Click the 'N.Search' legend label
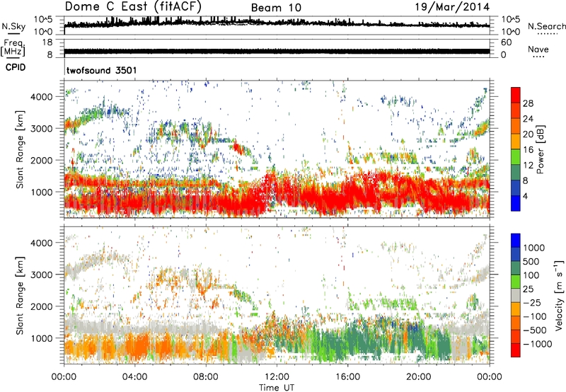 coord(546,26)
